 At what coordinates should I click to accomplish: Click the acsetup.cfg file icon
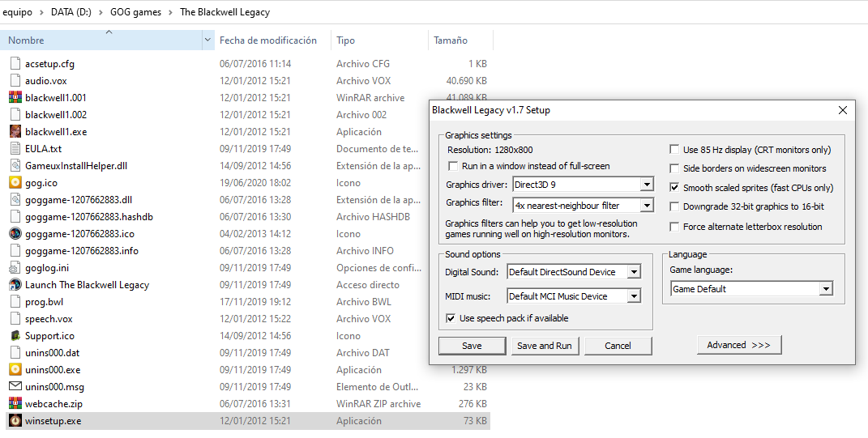click(x=15, y=64)
